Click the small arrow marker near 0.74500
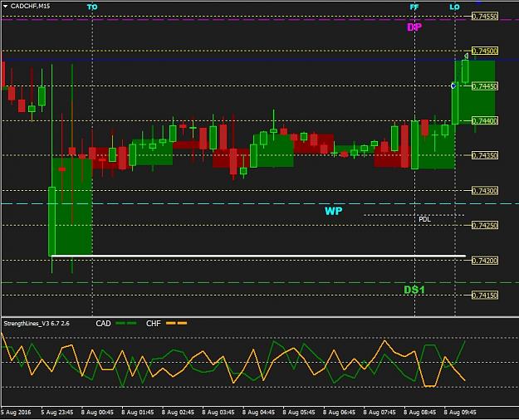The image size is (519, 420). (466, 56)
